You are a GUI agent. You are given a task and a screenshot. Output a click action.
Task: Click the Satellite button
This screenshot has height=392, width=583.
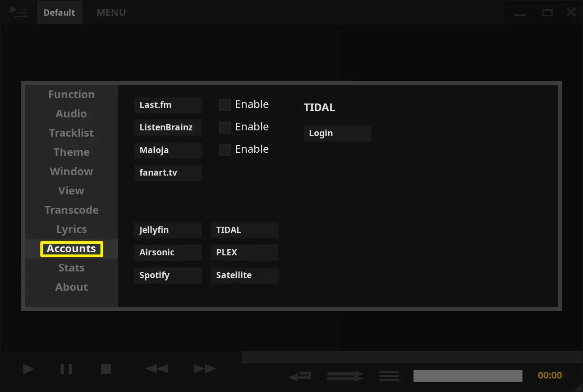pos(244,276)
